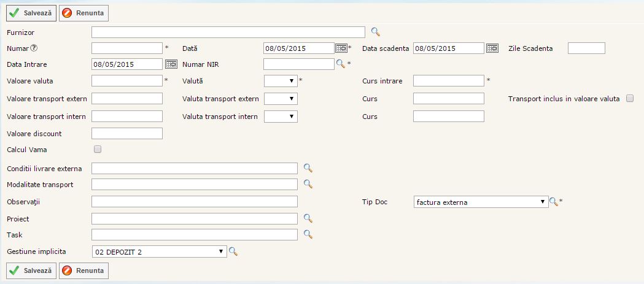Expand the Valuta transport extern dropdown

pos(281,99)
